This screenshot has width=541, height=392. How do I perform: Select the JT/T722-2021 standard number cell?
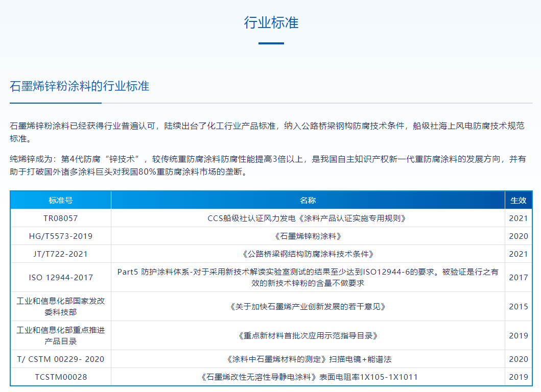(x=61, y=254)
